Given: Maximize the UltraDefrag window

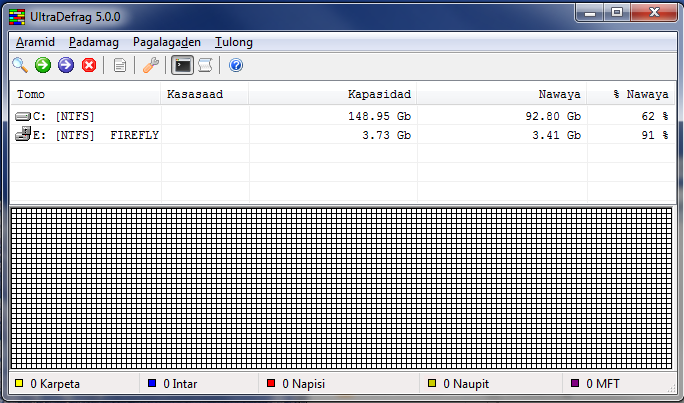Looking at the screenshot, I should [x=616, y=13].
